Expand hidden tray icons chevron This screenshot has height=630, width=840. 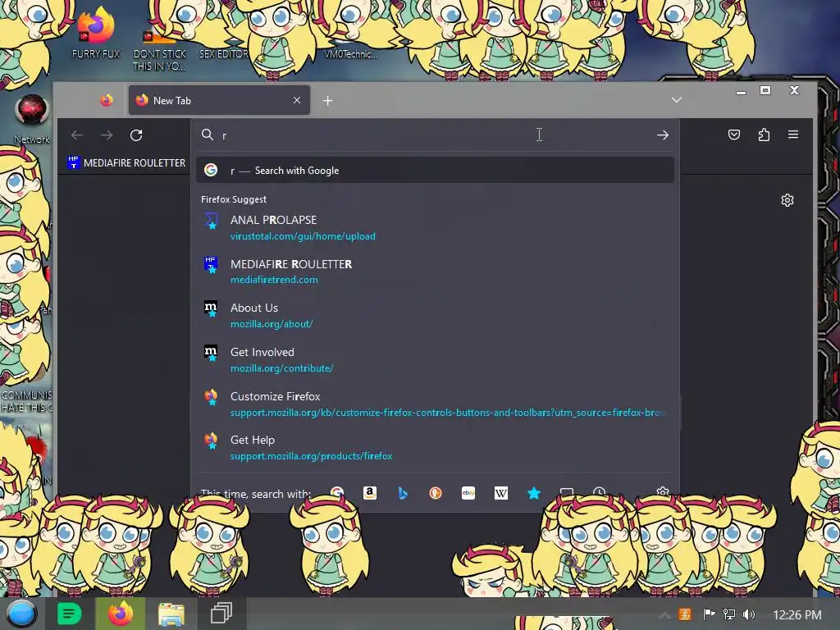664,615
